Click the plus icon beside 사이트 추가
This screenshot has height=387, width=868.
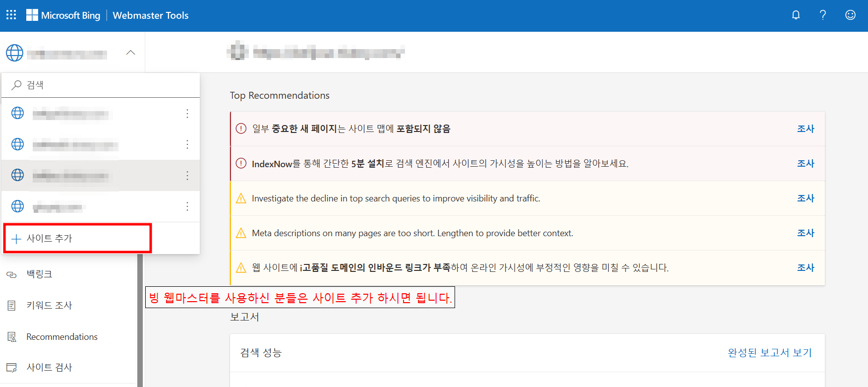pos(16,239)
